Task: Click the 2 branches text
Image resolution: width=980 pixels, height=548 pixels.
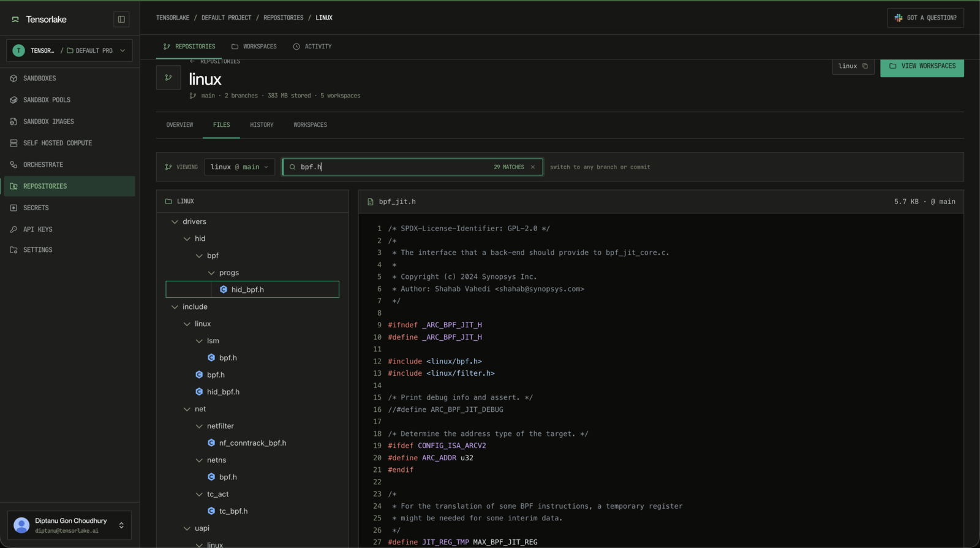Action: tap(241, 96)
